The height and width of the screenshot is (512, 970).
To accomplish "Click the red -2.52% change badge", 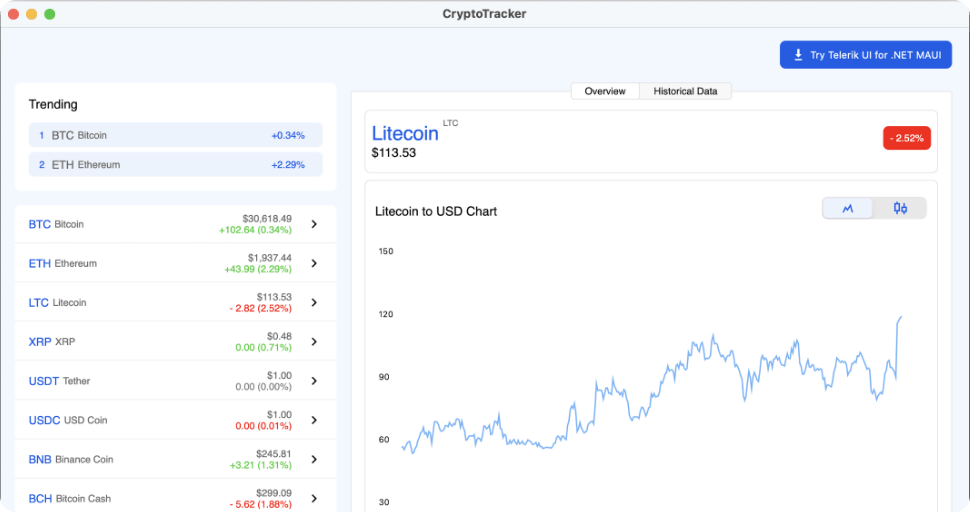I will pos(906,137).
